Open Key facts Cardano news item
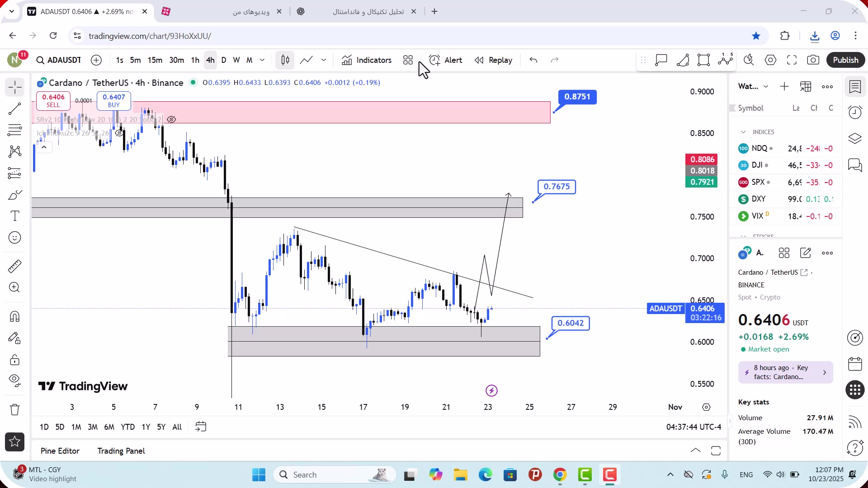868x488 pixels. [786, 372]
